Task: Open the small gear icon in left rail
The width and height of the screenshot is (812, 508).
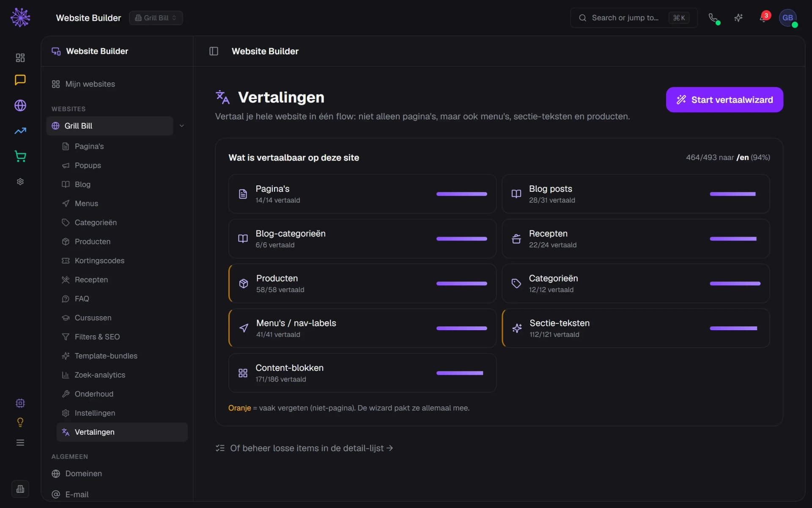Action: coord(20,182)
